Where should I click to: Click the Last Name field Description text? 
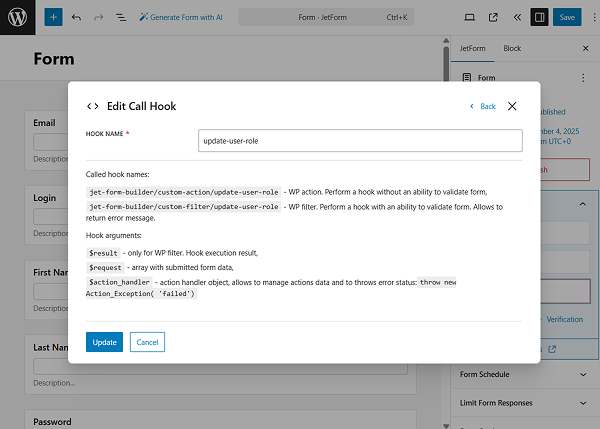pos(54,383)
